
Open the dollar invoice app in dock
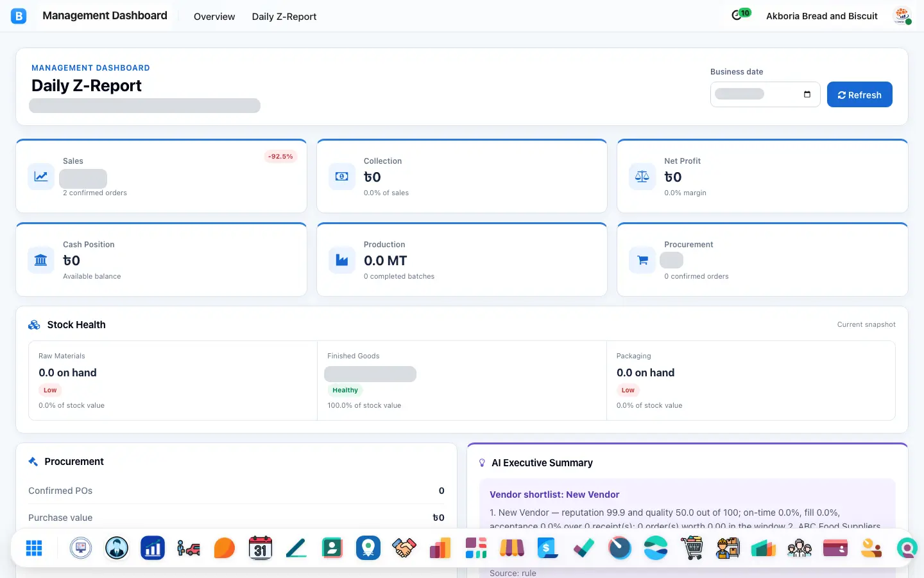[548, 548]
